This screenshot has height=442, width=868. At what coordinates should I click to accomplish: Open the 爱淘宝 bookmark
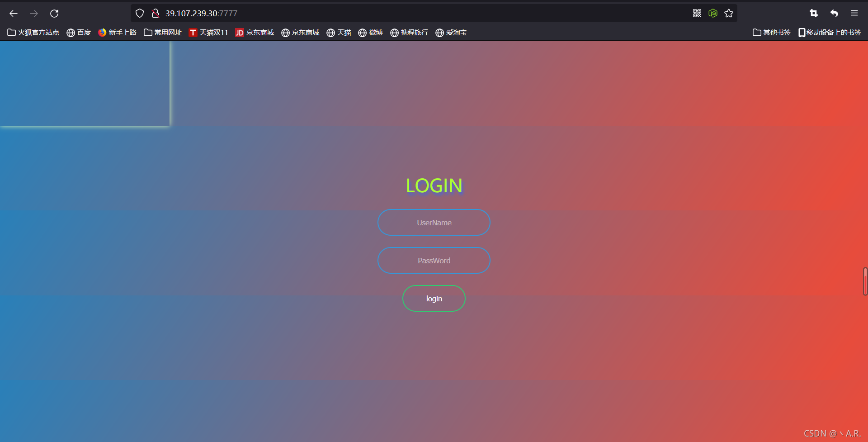click(x=451, y=33)
